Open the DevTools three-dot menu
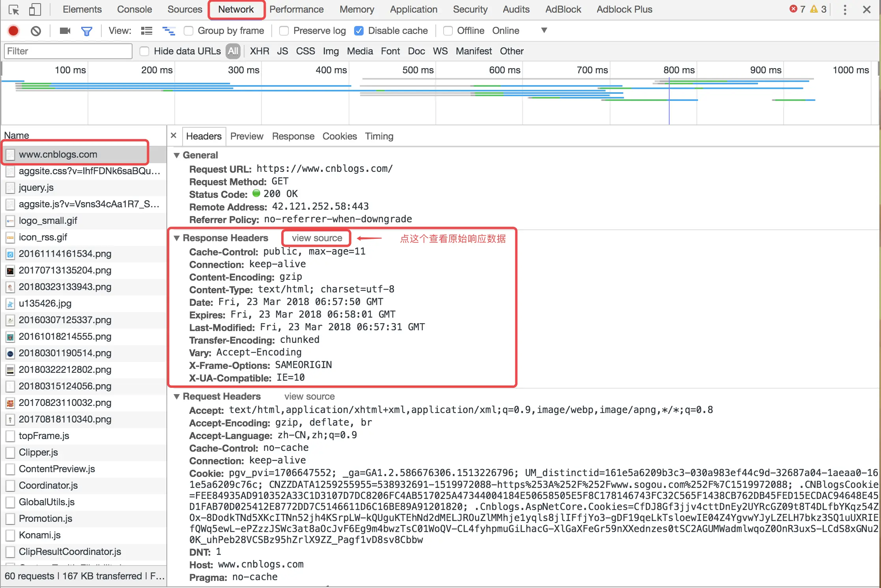881x588 pixels. click(845, 9)
